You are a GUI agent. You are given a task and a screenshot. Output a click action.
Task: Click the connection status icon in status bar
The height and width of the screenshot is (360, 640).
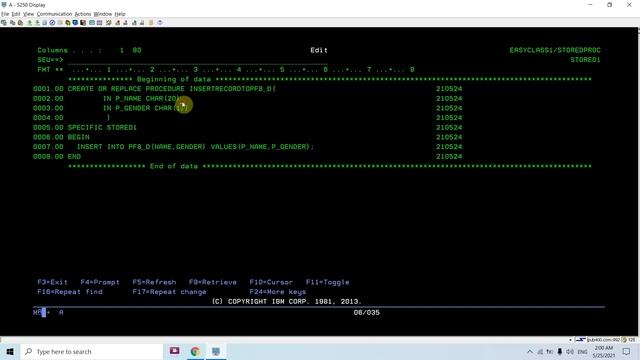(580, 340)
